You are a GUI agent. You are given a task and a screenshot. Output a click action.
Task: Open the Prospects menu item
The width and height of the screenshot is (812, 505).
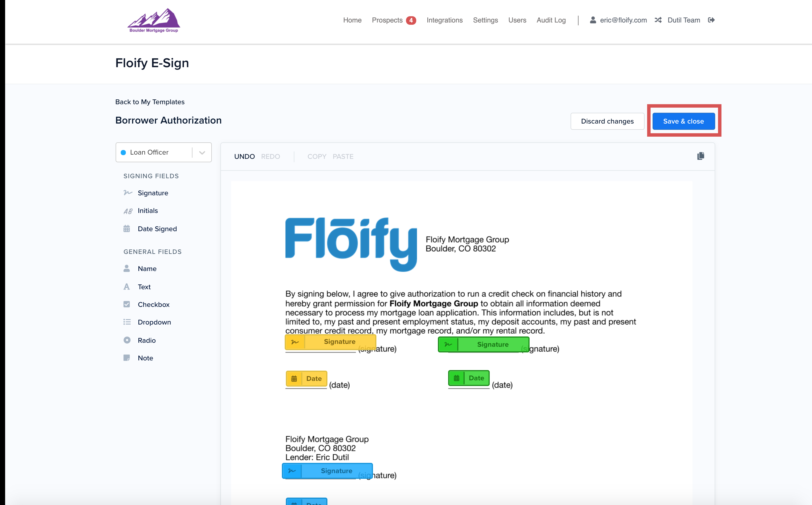[387, 20]
